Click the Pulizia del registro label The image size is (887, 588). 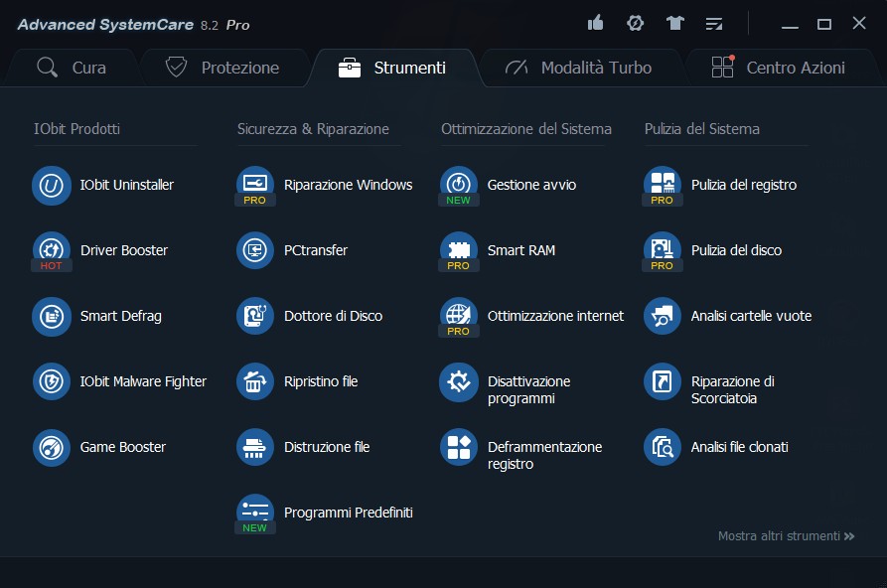[x=744, y=185]
